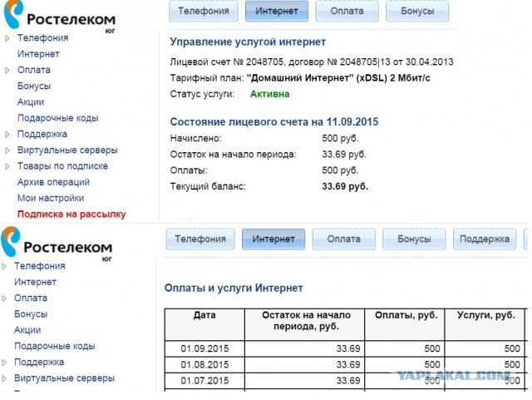Expand Оплата in the upper sidebar
The image size is (532, 400).
click(x=7, y=71)
